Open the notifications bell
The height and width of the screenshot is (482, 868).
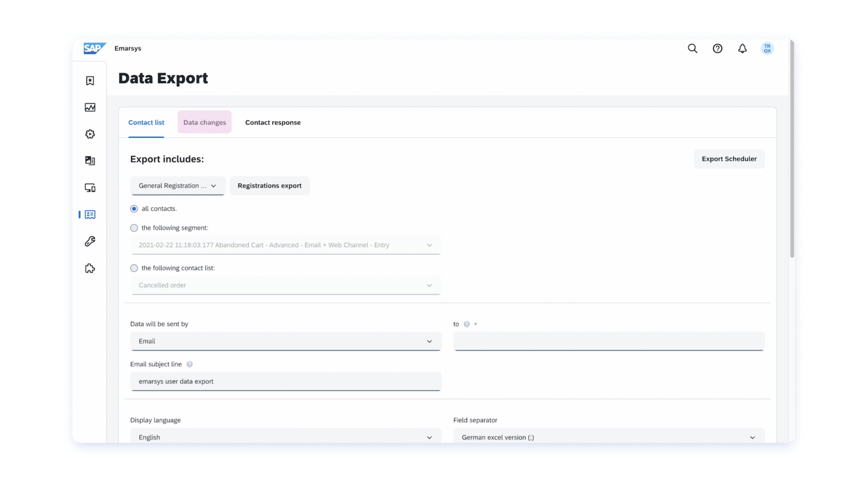pos(743,49)
